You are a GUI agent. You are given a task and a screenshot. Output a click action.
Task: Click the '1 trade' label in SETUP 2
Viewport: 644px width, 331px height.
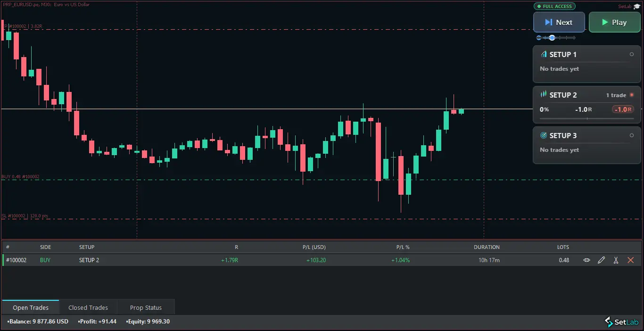[x=616, y=95]
